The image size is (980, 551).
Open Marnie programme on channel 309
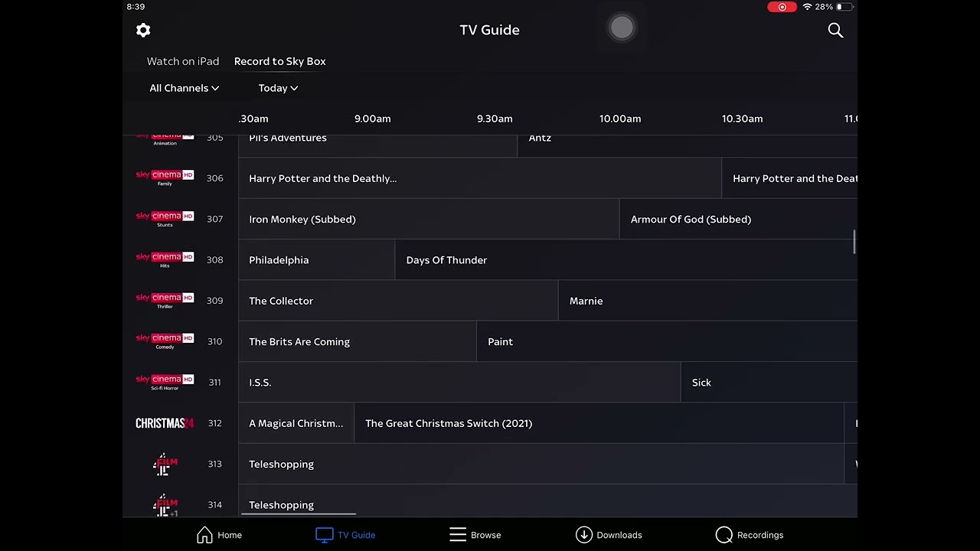[708, 301]
